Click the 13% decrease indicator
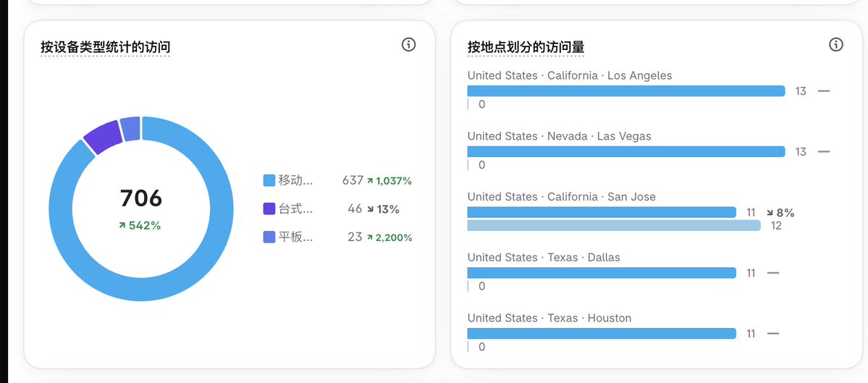This screenshot has width=868, height=383. point(382,209)
